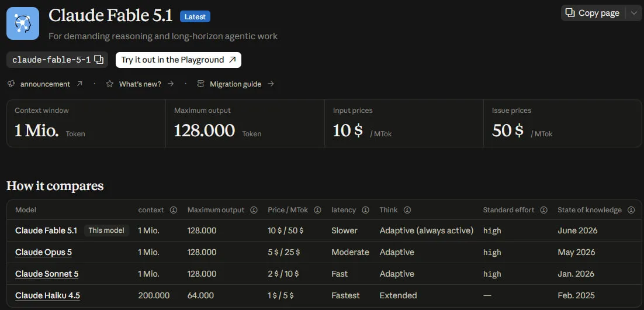Click the How it compares heading
644x310 pixels.
coord(55,186)
